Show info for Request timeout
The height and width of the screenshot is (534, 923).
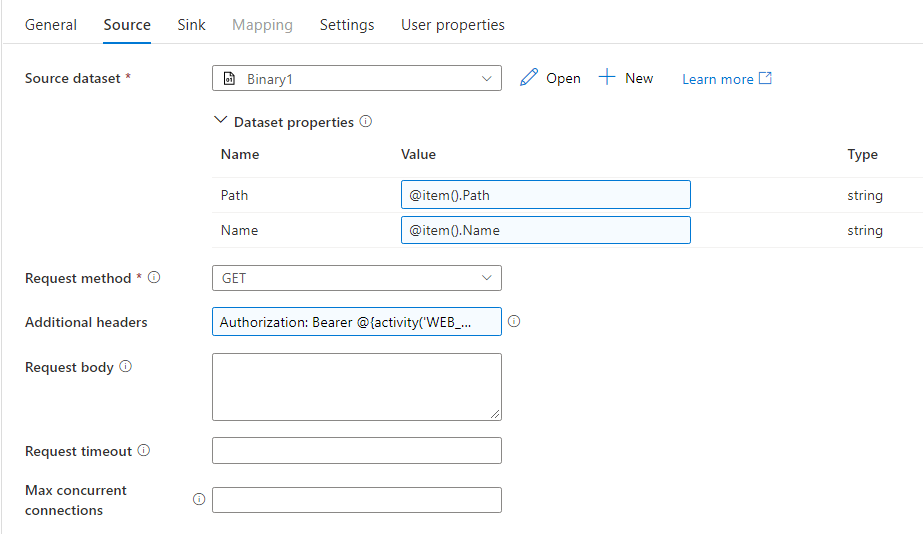pos(144,450)
